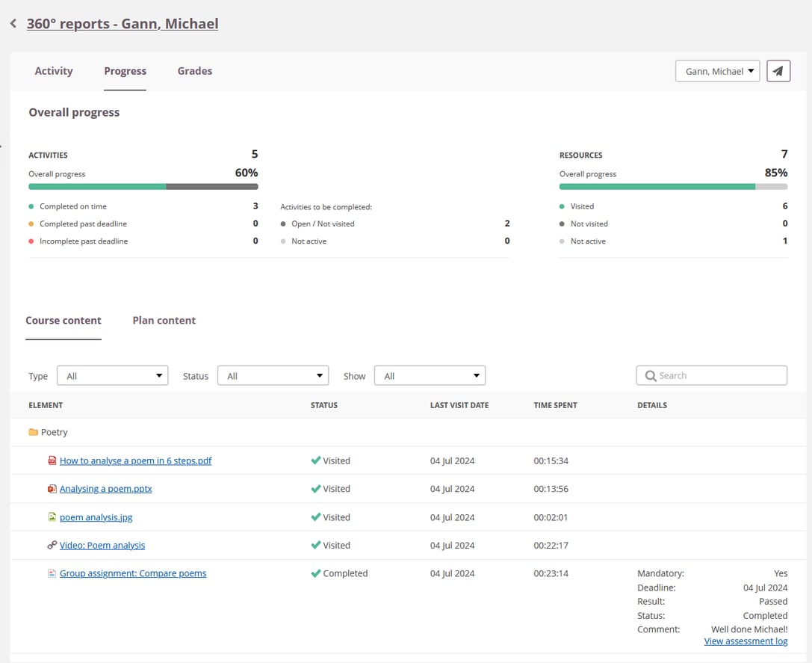The width and height of the screenshot is (812, 663).
Task: Switch to the Activity tab
Action: pos(54,71)
